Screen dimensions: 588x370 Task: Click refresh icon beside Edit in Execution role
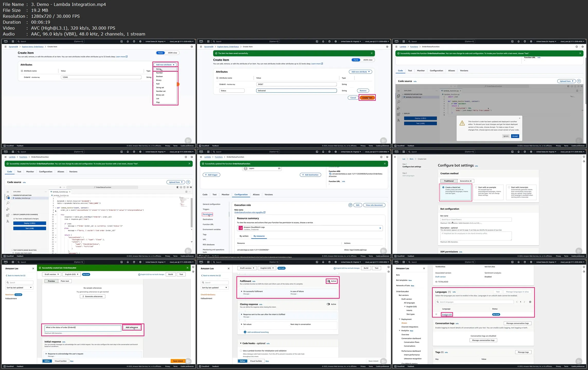350,205
